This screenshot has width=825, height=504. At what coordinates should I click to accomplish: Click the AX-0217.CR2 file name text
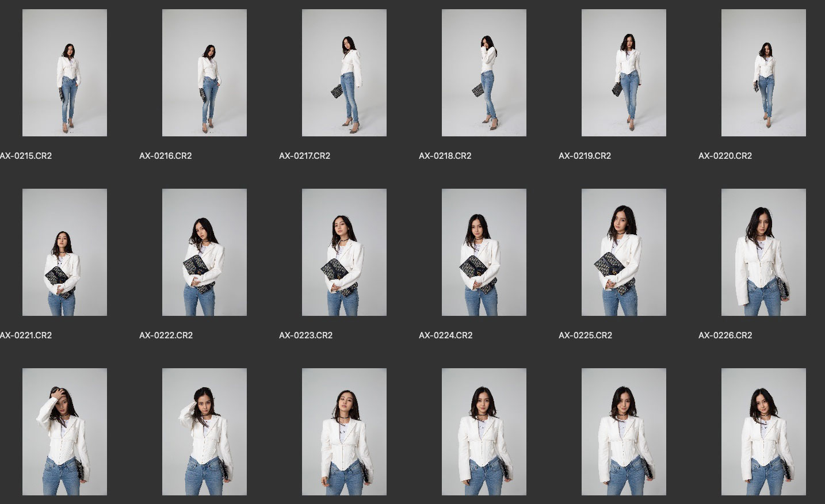click(x=304, y=156)
